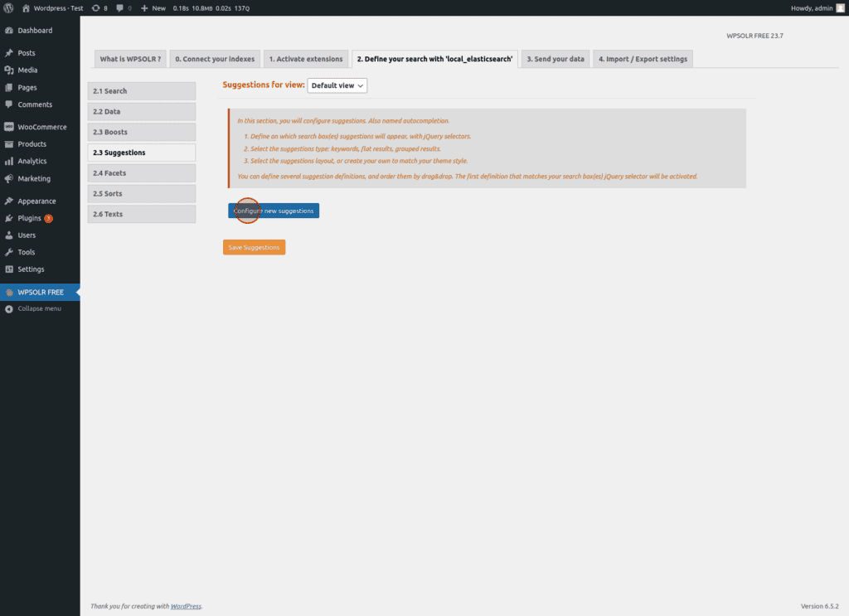This screenshot has height=616, width=849.
Task: Click the WPSOLR FREE sidebar icon
Action: tap(8, 293)
